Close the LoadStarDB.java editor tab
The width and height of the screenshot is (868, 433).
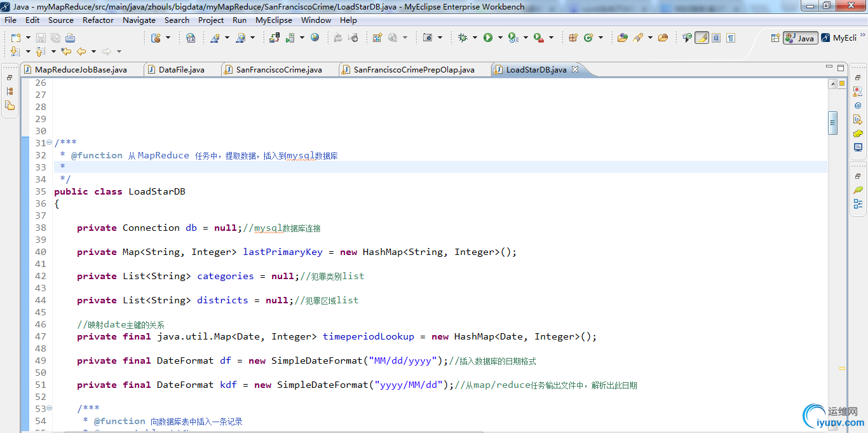point(575,69)
